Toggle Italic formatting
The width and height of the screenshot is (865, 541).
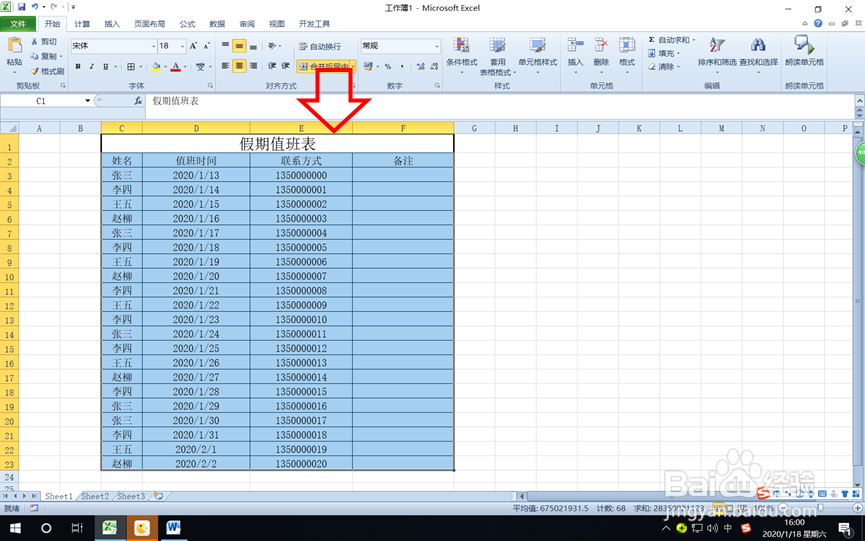tap(92, 66)
